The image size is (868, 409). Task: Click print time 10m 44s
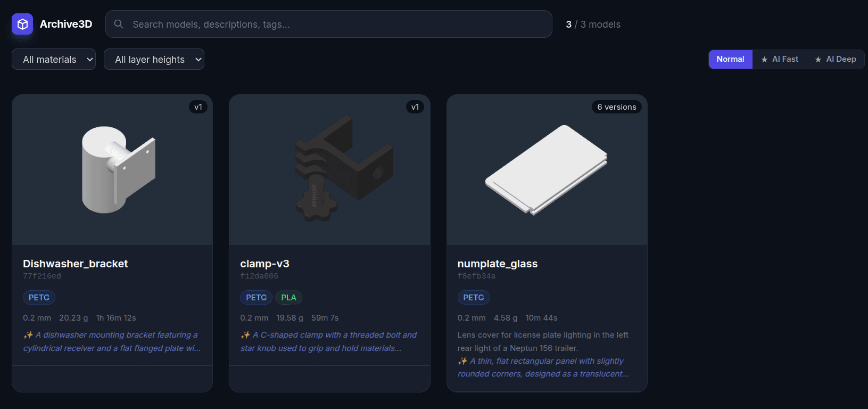tap(541, 318)
